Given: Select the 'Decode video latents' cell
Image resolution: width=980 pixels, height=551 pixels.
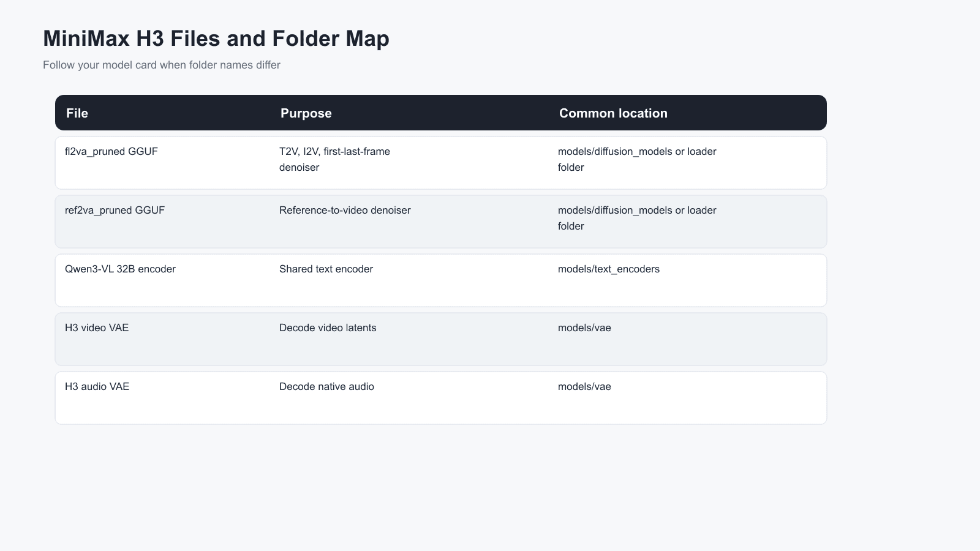Looking at the screenshot, I should click(328, 328).
